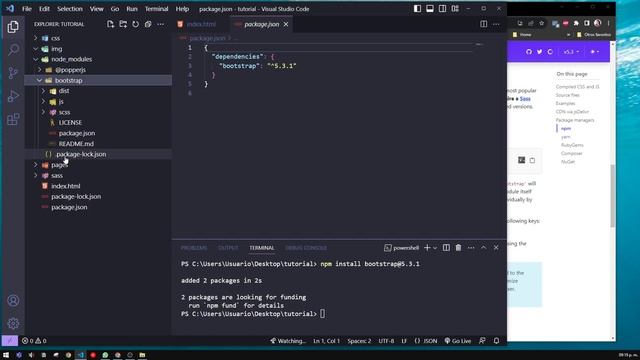Viewport: 640px width, 360px height.
Task: Click the feedback icon in status bar
Action: click(x=482, y=341)
